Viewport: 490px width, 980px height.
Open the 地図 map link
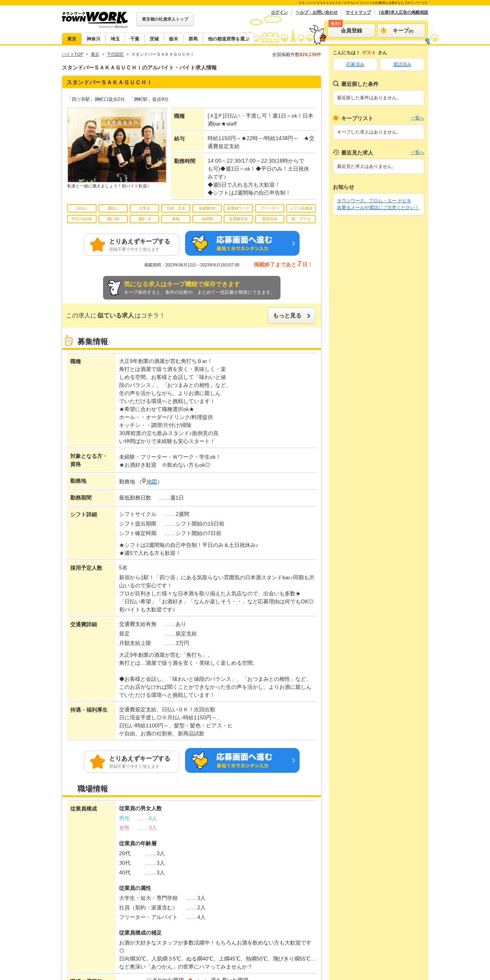[x=152, y=482]
